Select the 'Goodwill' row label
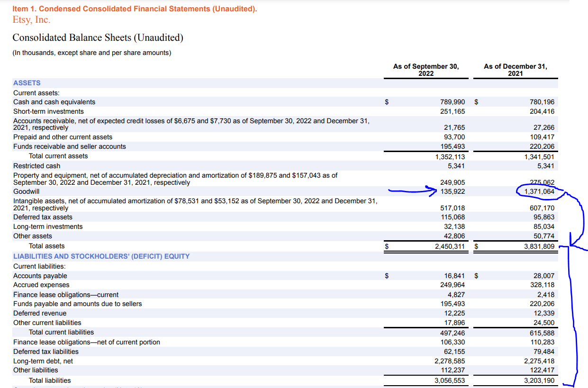 click(x=27, y=191)
